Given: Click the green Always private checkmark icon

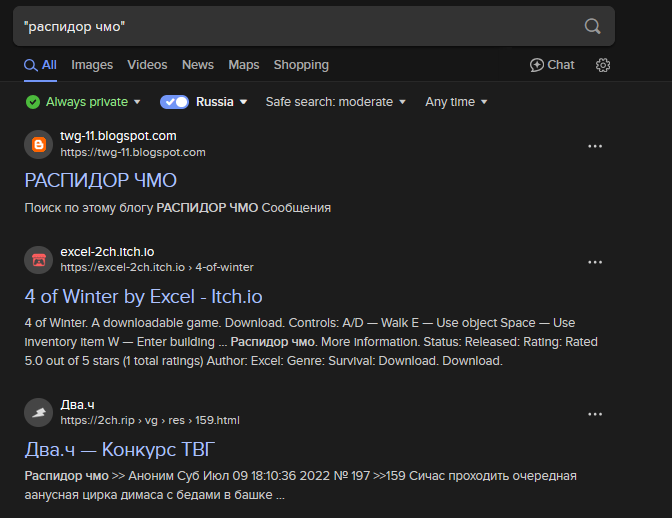Looking at the screenshot, I should pos(33,102).
